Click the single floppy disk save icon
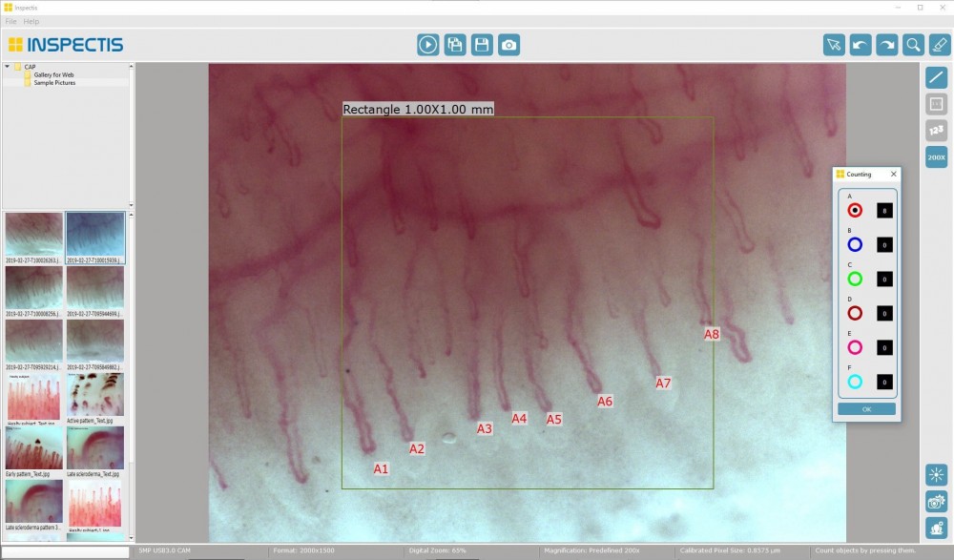The image size is (954, 560). [483, 44]
